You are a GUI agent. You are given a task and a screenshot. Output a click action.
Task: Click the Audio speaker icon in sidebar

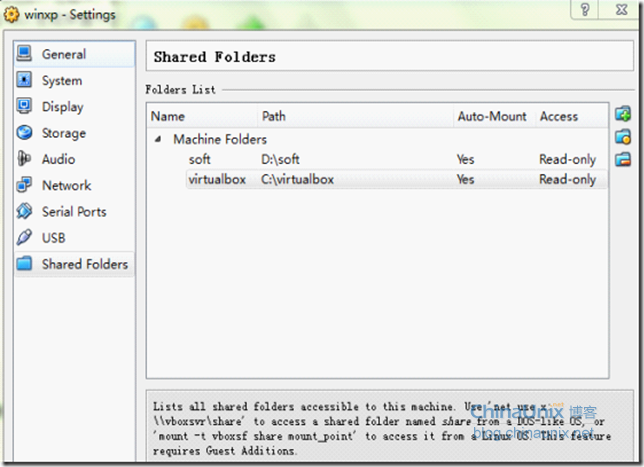(x=24, y=159)
